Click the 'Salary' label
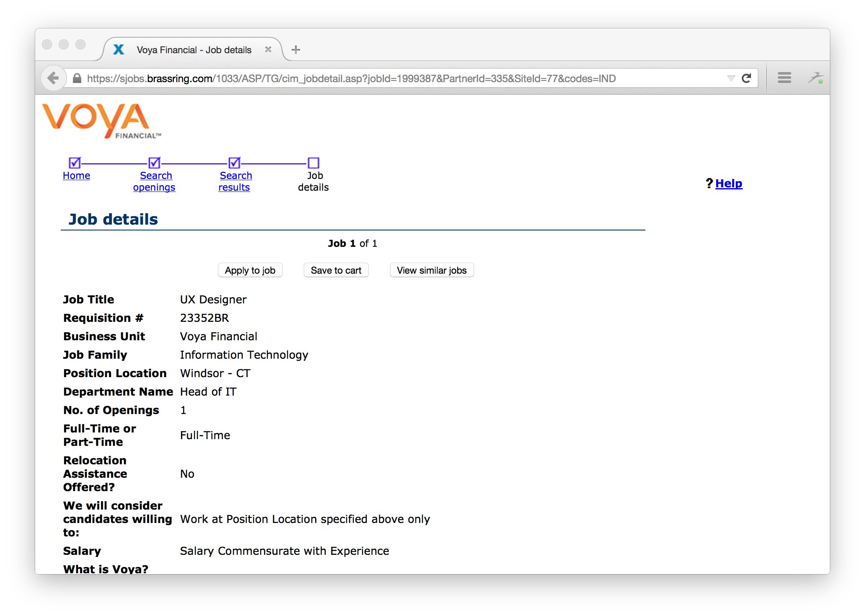Screen dimensions: 865x616 click(82, 551)
